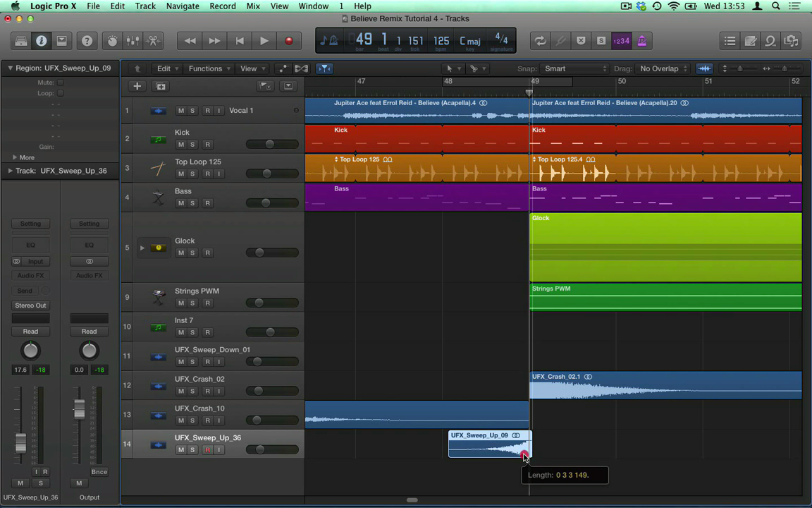812x508 pixels.
Task: Click the track hierarchy up arrow
Action: point(137,68)
